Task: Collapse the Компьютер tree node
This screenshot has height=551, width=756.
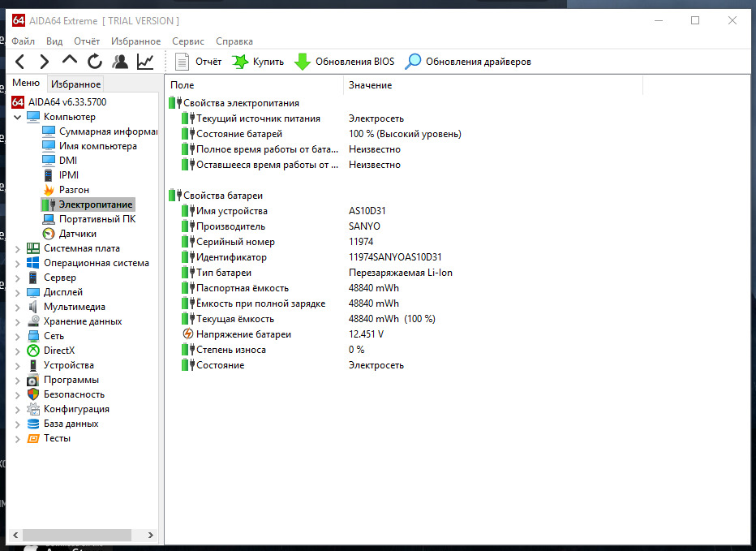Action: click(18, 117)
